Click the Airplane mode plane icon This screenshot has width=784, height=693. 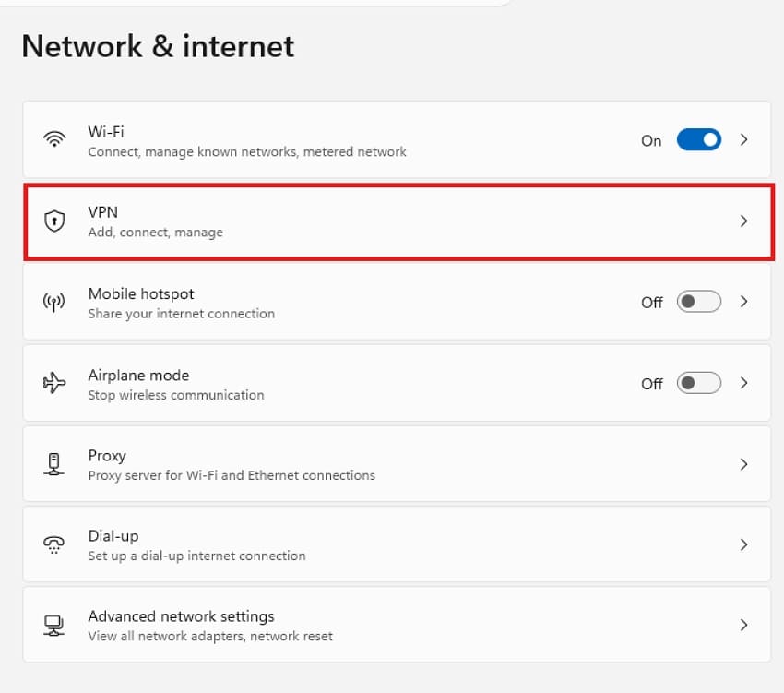coord(54,383)
